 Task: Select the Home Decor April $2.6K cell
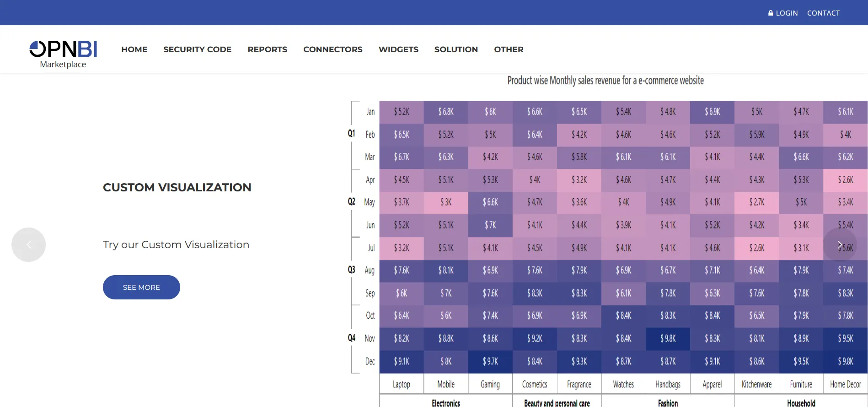[846, 180]
